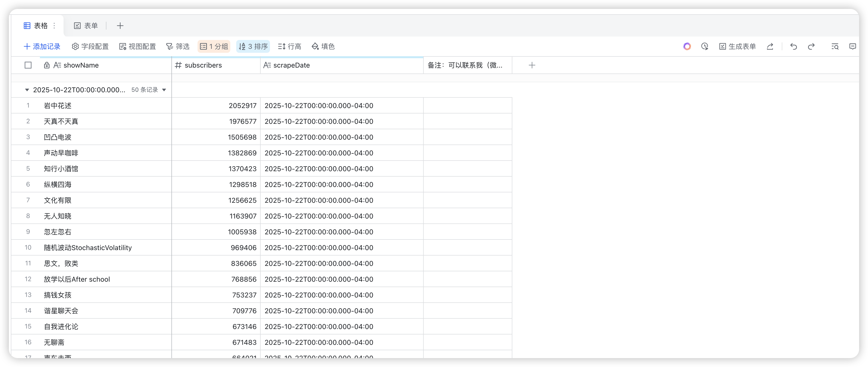Click plus icon to add new field
This screenshot has height=367, width=868.
(x=532, y=65)
